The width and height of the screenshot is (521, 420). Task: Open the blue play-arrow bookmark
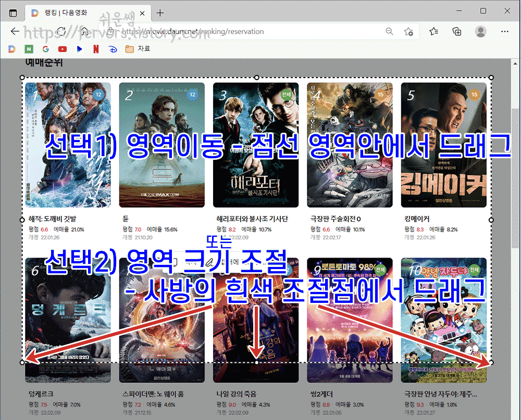tap(79, 49)
